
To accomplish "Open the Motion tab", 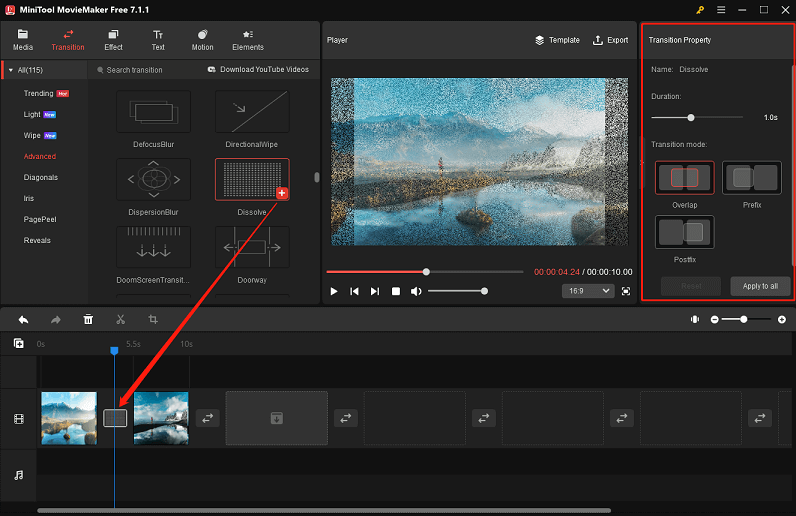I will [x=202, y=40].
